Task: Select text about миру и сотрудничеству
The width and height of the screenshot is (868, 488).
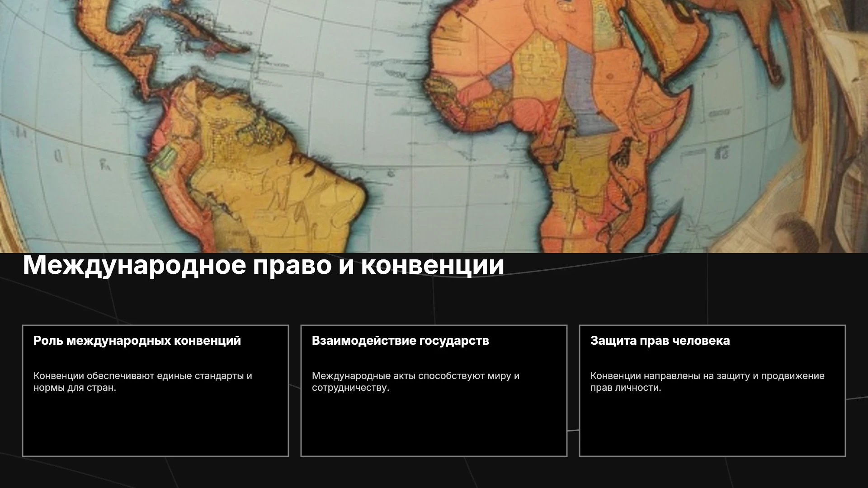Action: point(415,382)
